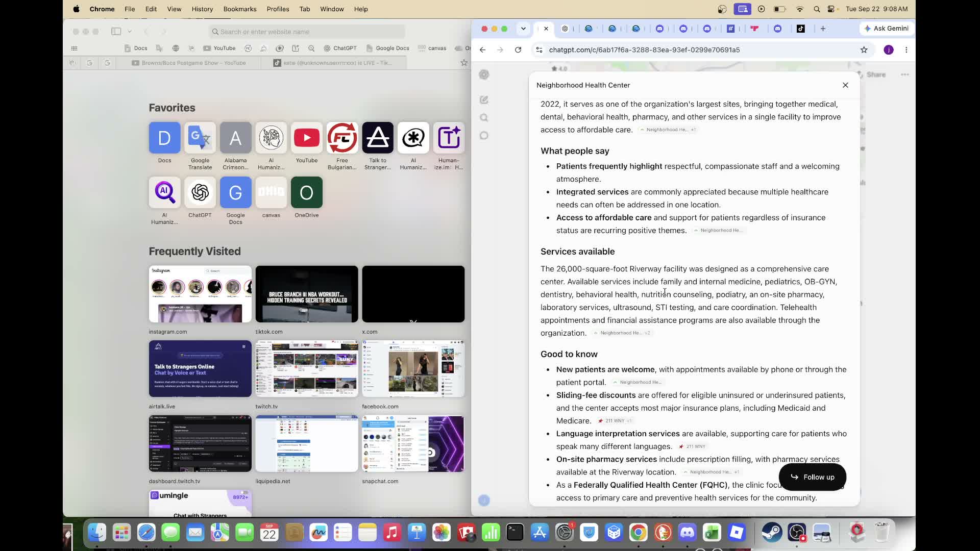The height and width of the screenshot is (551, 980).
Task: Open source chip after 'through the organization'
Action: point(622,333)
